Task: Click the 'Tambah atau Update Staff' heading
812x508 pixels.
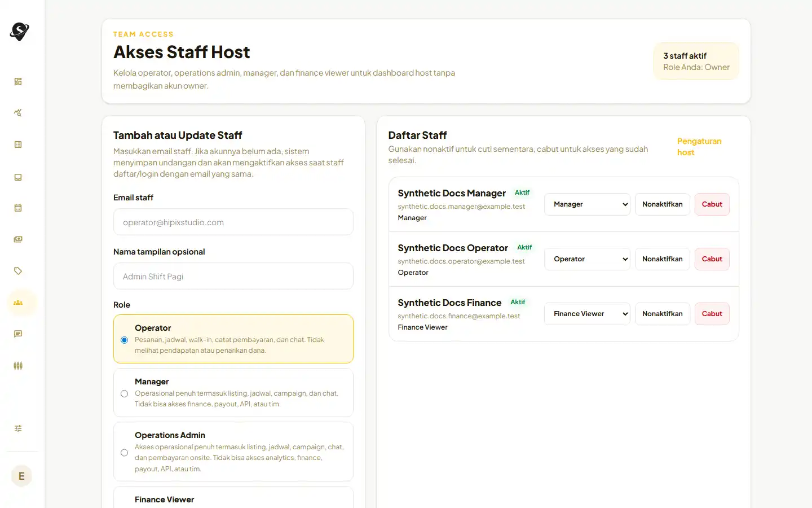Action: (178, 135)
